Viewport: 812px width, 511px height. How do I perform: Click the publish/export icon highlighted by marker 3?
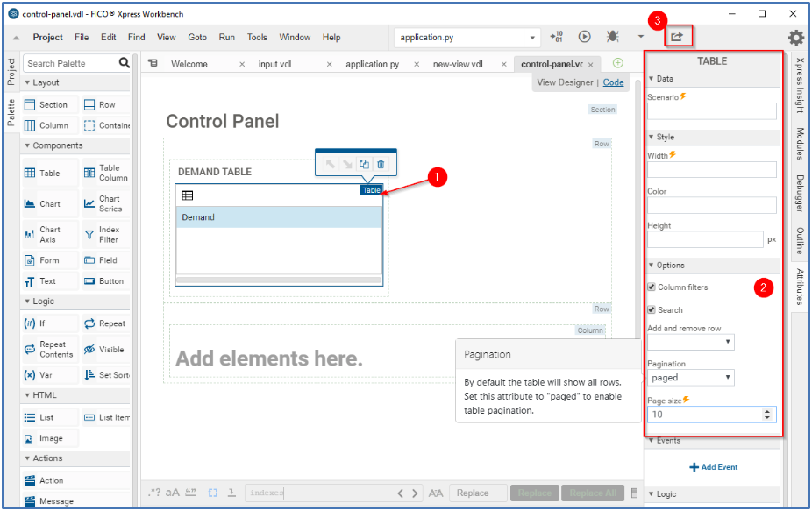click(678, 36)
